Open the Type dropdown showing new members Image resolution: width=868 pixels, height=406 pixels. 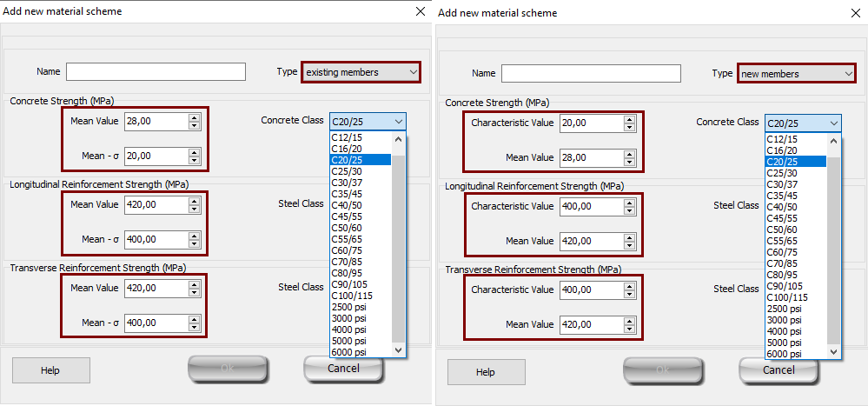tap(797, 74)
